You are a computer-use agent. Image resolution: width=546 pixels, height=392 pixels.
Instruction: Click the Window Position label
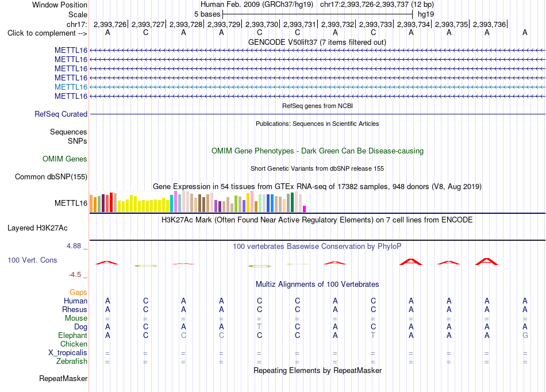pos(60,5)
